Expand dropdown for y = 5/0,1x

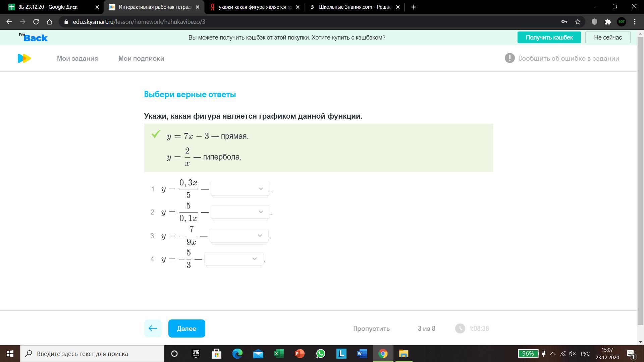(240, 212)
